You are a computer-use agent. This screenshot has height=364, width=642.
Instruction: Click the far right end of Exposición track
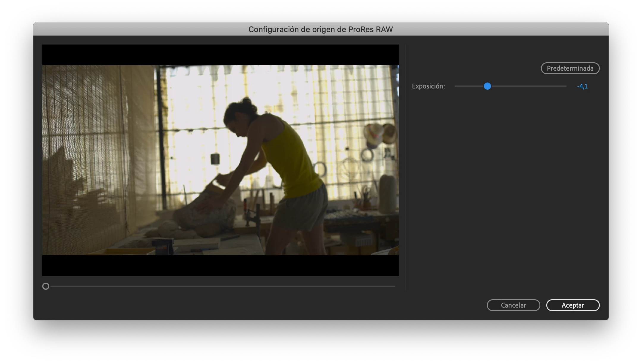tap(565, 86)
